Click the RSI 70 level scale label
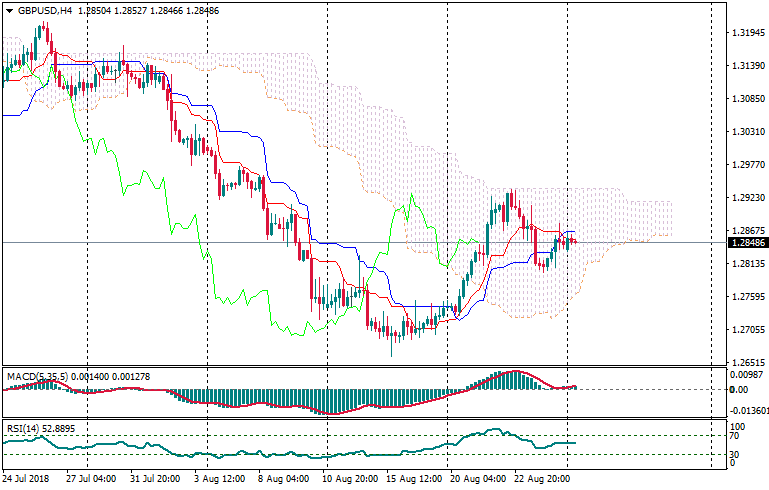Screen dimensions: 769x490 735,437
